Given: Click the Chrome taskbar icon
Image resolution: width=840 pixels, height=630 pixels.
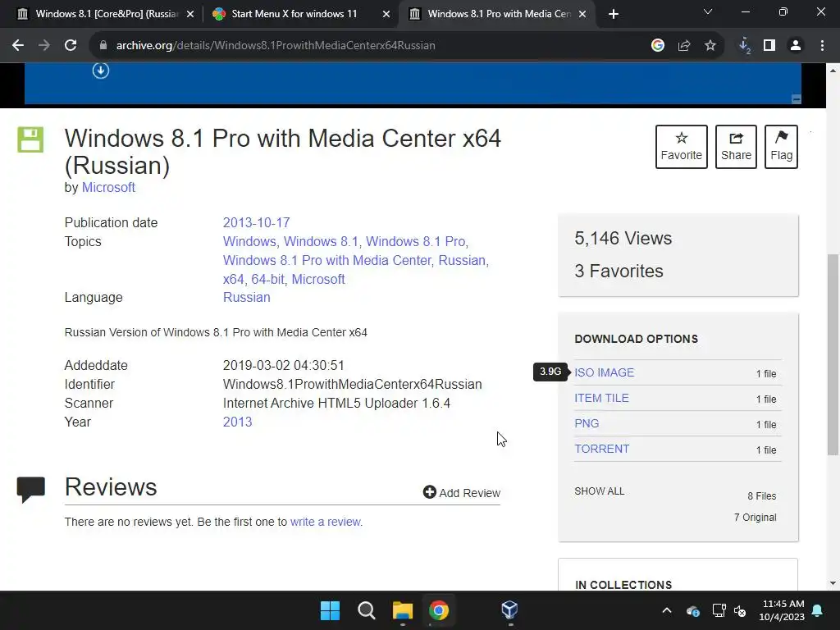Looking at the screenshot, I should [x=439, y=610].
